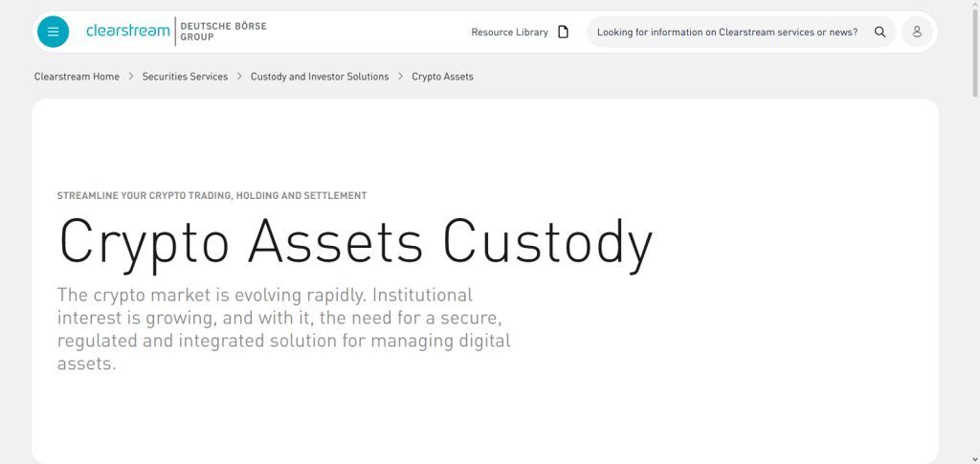
Task: Click the magnifying glass search icon
Action: pos(880,32)
